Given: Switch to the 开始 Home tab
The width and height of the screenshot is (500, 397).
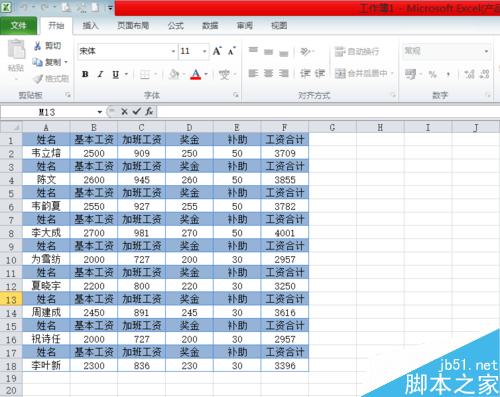Looking at the screenshot, I should 56,26.
